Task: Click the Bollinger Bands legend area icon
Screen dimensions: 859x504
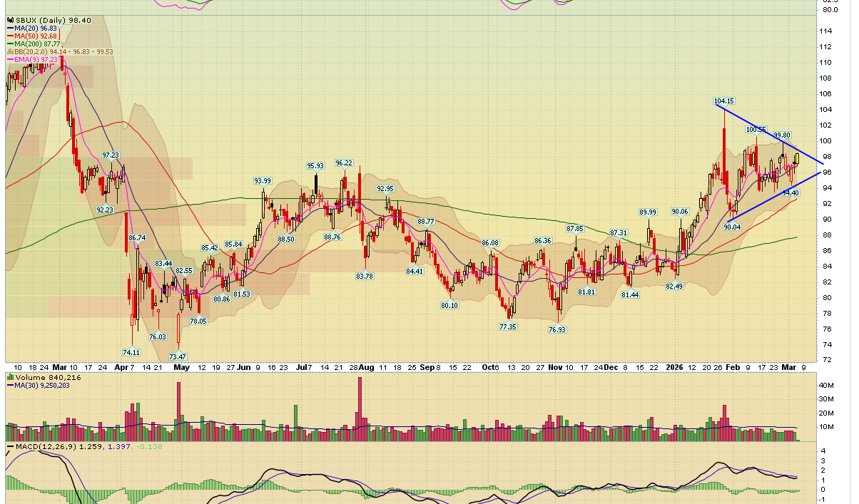Action: point(10,52)
